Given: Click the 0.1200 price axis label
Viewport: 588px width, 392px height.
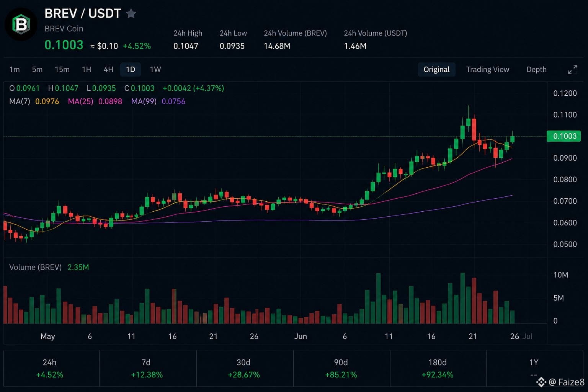Looking at the screenshot, I should tap(565, 93).
